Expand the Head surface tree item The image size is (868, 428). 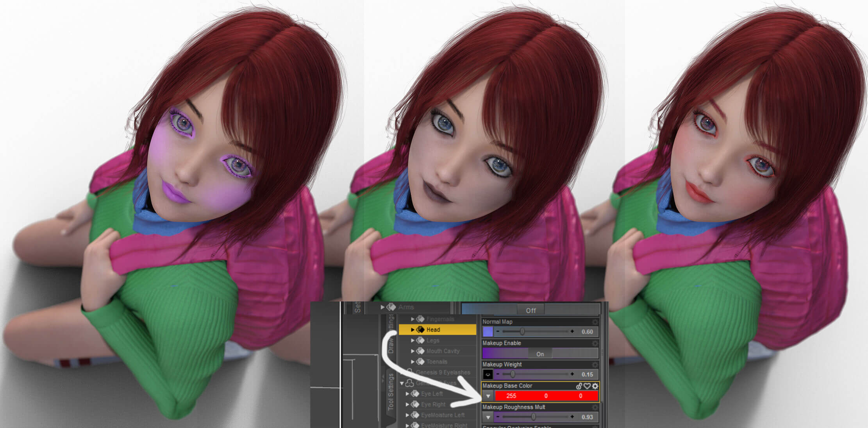(413, 330)
